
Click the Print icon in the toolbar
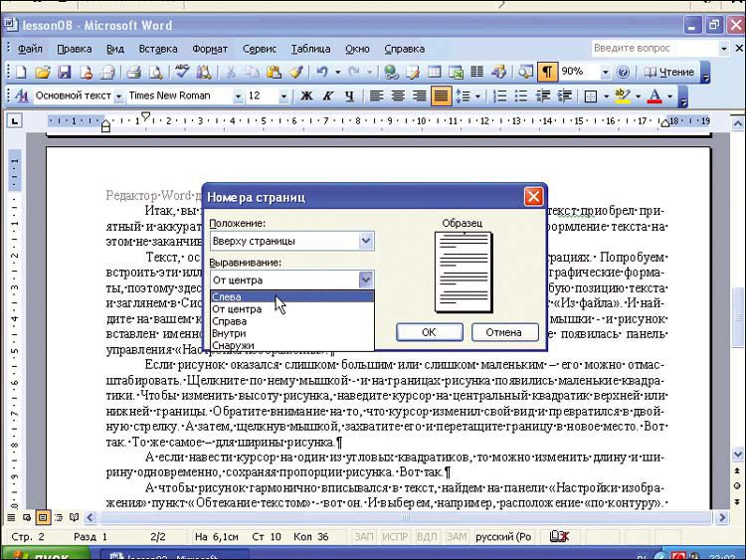133,72
